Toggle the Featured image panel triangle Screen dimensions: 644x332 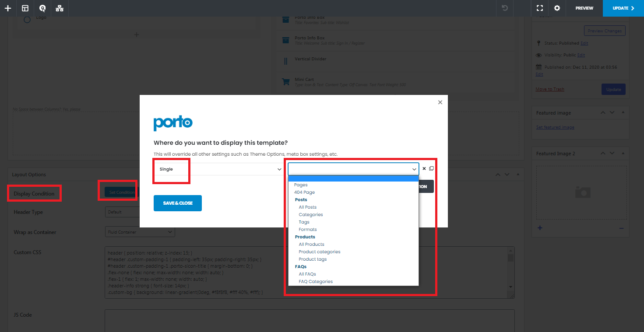pos(623,113)
